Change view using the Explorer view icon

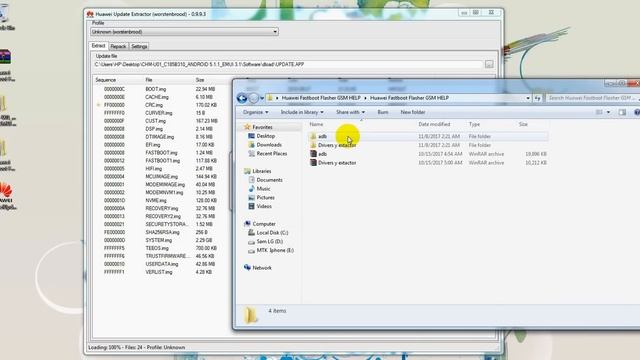click(x=599, y=112)
